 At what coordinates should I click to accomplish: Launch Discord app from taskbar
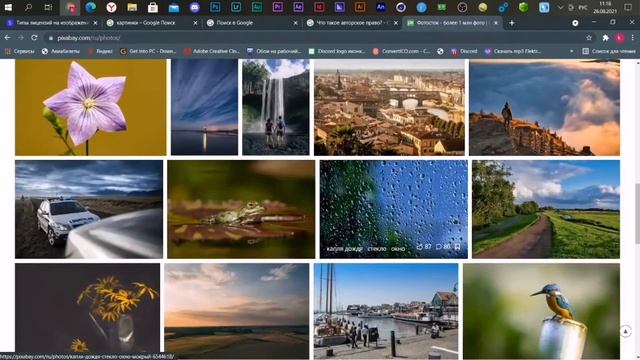[x=195, y=7]
